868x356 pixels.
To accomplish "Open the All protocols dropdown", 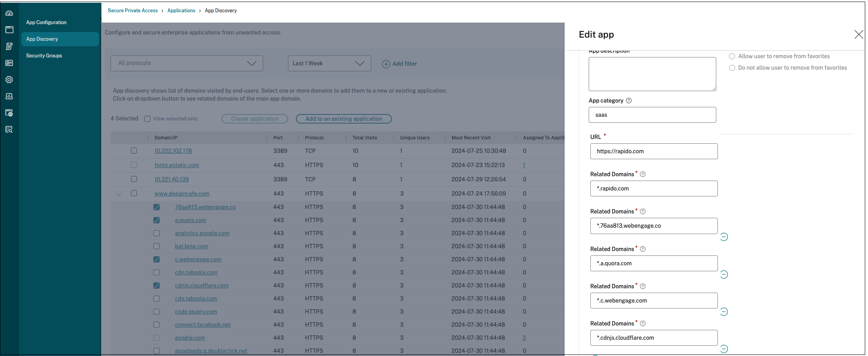I will tap(187, 63).
